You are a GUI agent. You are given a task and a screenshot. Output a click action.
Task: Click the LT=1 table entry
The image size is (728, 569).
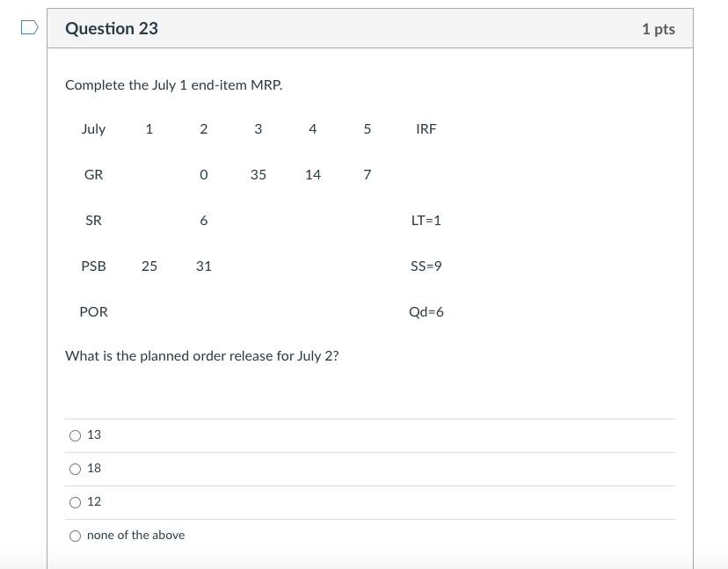[426, 220]
